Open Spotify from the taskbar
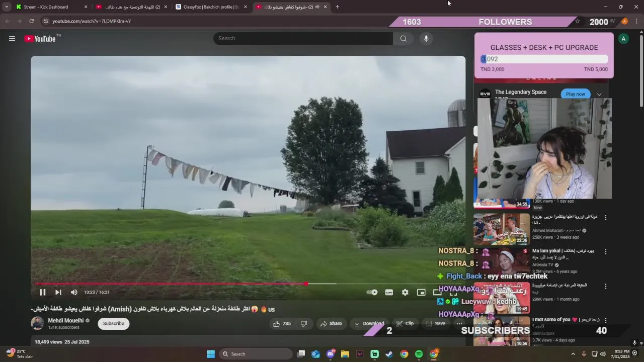 tap(419, 354)
